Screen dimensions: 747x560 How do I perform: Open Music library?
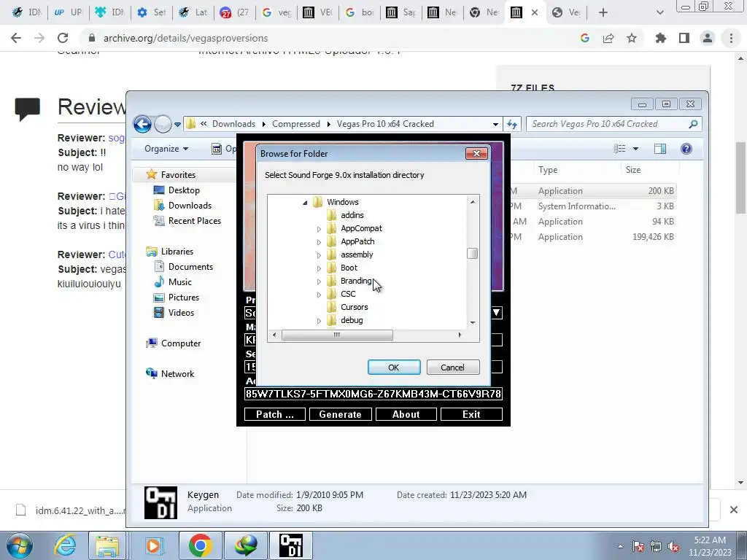point(179,282)
